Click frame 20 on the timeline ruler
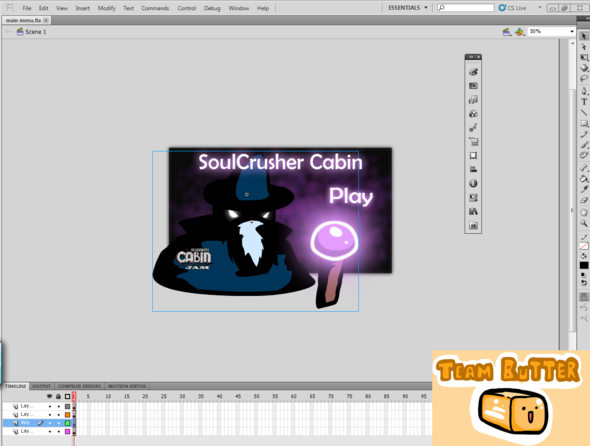Screen dimensions: 590x446 145,396
